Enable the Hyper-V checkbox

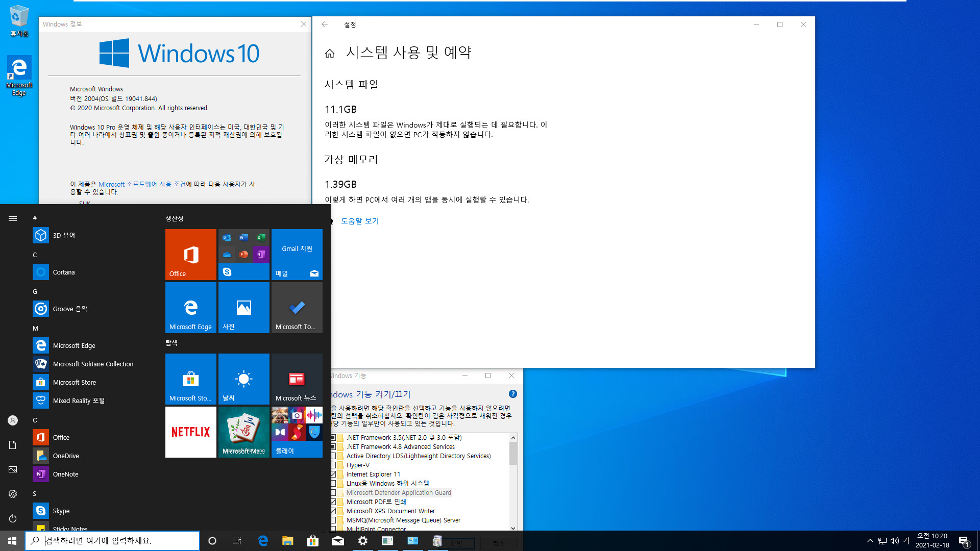[333, 465]
